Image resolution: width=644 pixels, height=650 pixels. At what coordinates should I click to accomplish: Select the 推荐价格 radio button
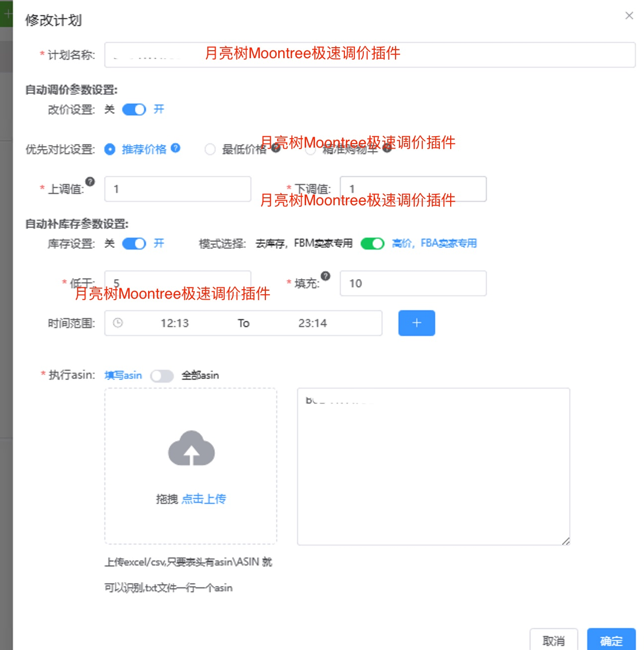pos(110,149)
